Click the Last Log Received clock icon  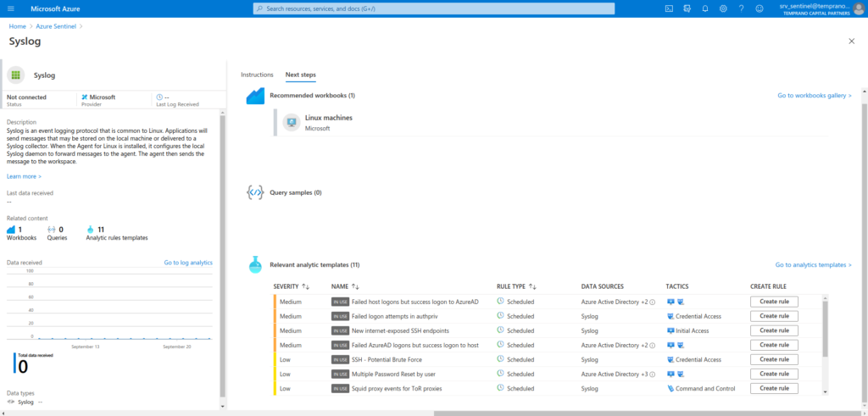click(159, 97)
